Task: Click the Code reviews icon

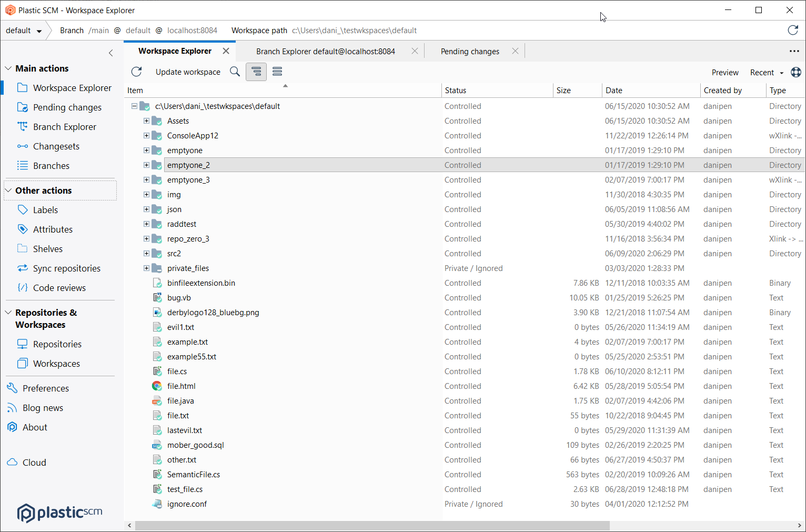Action: point(23,287)
